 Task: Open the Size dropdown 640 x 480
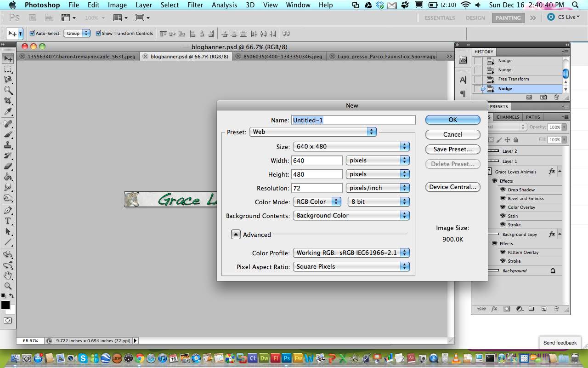tap(351, 146)
